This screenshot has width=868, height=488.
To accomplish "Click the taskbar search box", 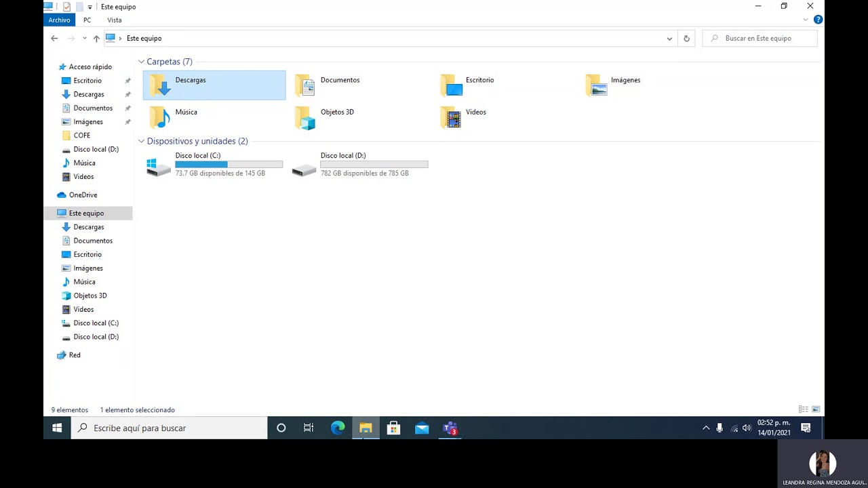I will tap(170, 428).
